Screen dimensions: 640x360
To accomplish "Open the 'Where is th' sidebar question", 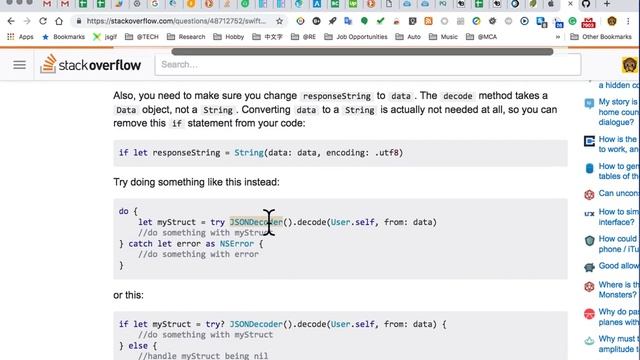I will click(619, 289).
